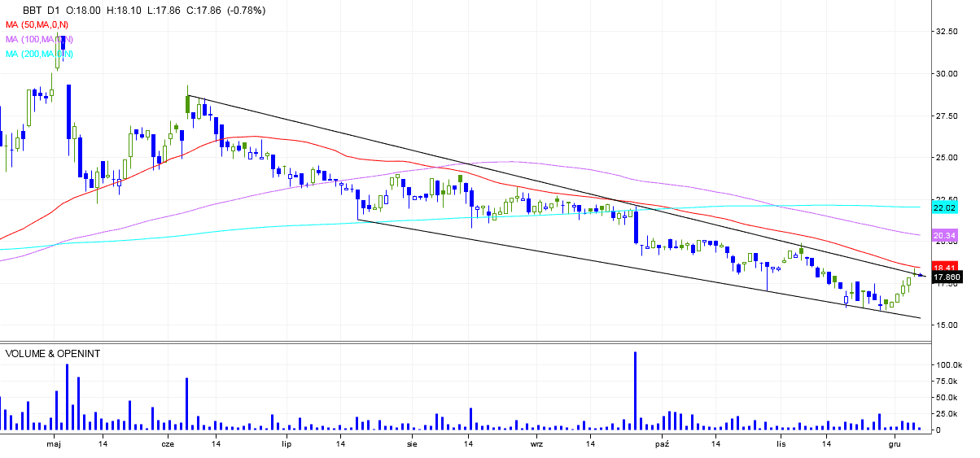Image resolution: width=980 pixels, height=458 pixels.
Task: Click the small arrow marker at latest candle
Action: (921, 275)
